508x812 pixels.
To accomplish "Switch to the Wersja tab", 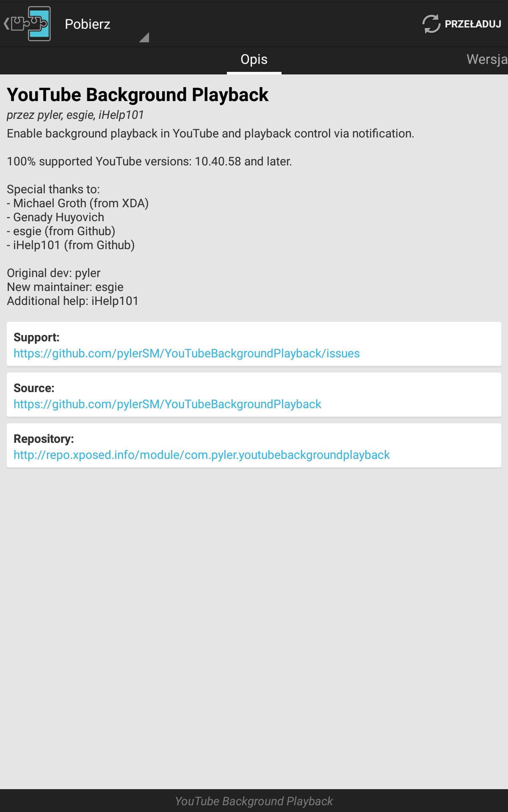I will [x=487, y=60].
